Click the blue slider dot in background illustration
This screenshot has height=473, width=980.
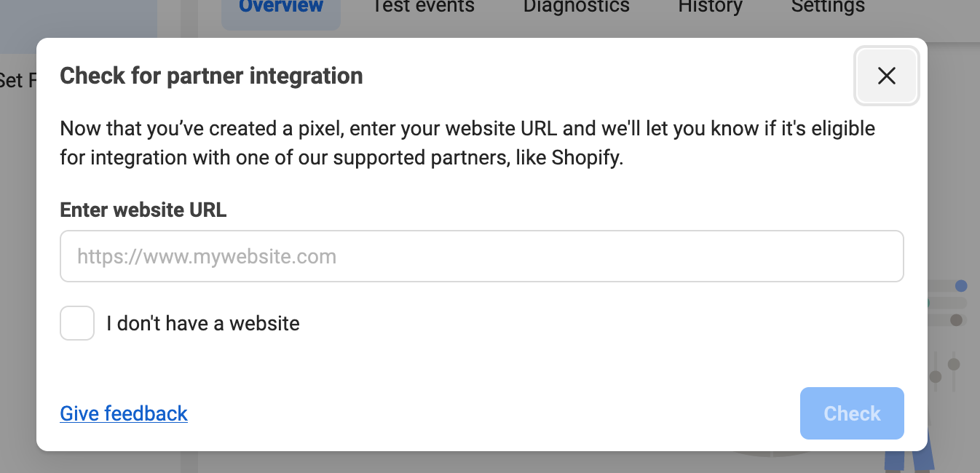coord(961,286)
